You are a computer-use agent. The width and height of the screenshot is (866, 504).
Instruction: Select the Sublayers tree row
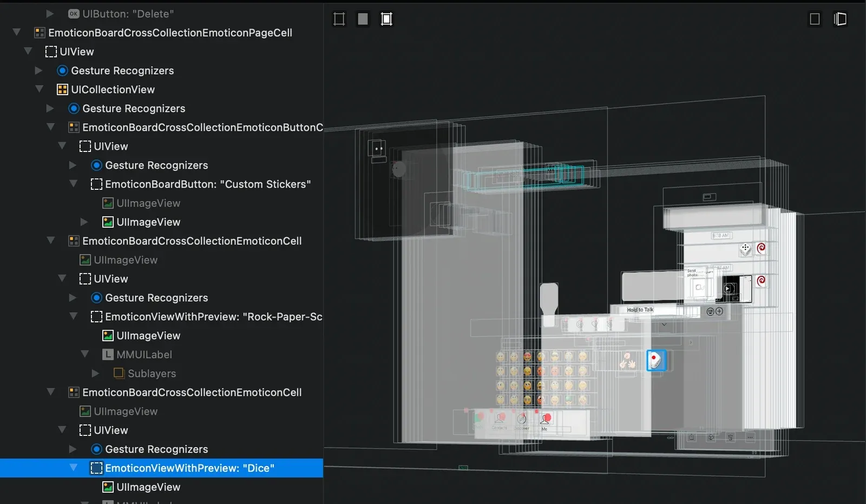(x=162, y=373)
